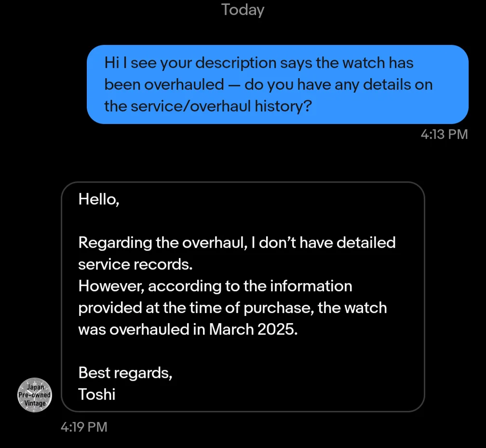Click "provided at the time of purchase" text
Image resolution: width=486 pixels, height=448 pixels.
point(196,308)
